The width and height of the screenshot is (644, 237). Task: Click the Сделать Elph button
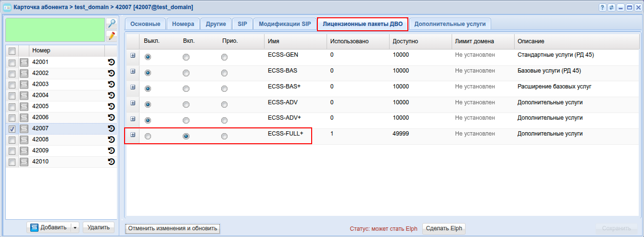(443, 228)
